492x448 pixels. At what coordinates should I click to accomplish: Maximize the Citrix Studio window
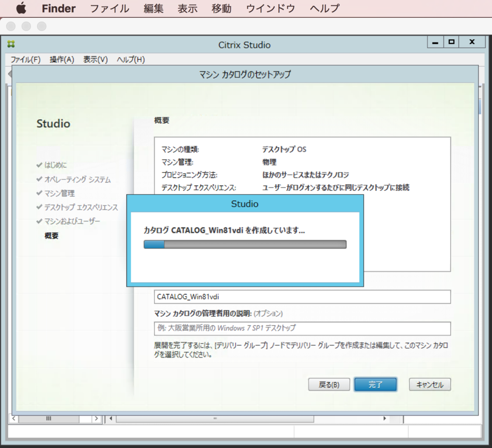(x=451, y=42)
